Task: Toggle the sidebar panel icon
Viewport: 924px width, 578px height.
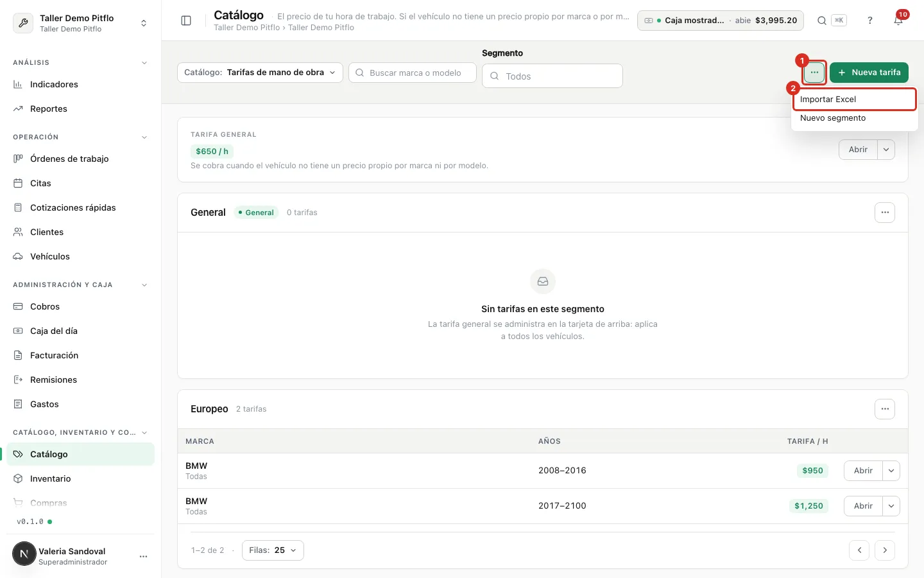Action: coord(186,21)
